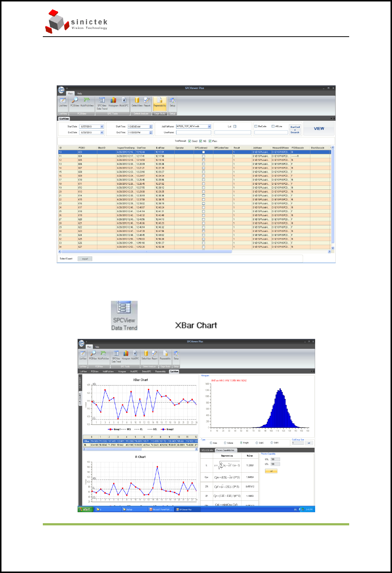Uncheck the Good test result checkbox
The width and height of the screenshot is (392, 573).
190,141
